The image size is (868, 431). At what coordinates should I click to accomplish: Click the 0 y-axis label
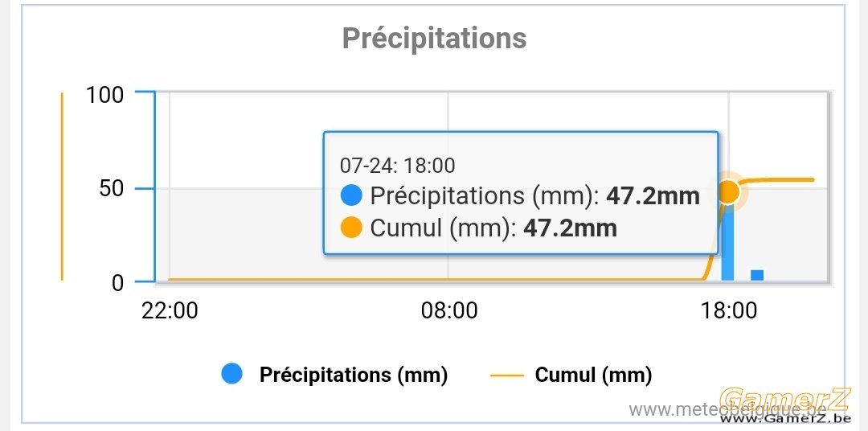tap(118, 283)
